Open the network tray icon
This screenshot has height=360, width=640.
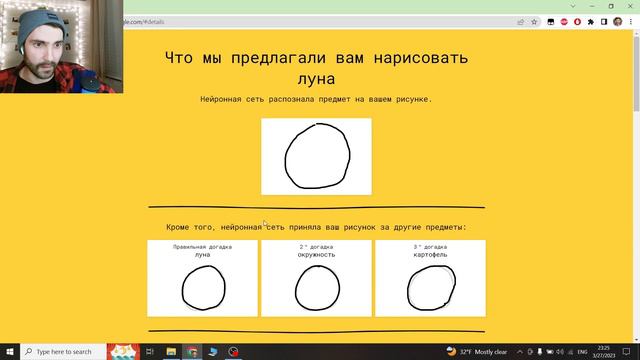570,352
